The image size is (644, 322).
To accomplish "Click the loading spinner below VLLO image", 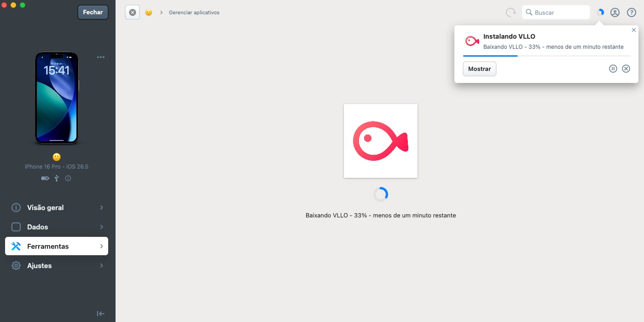I will click(x=381, y=194).
